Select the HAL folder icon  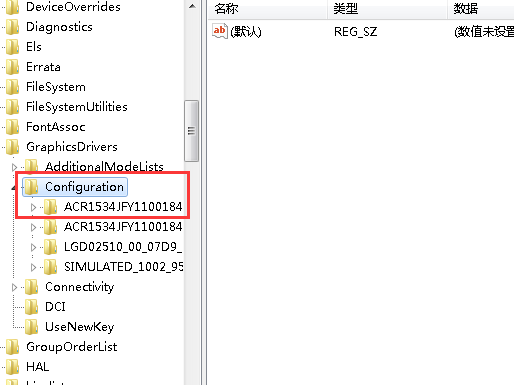13,367
